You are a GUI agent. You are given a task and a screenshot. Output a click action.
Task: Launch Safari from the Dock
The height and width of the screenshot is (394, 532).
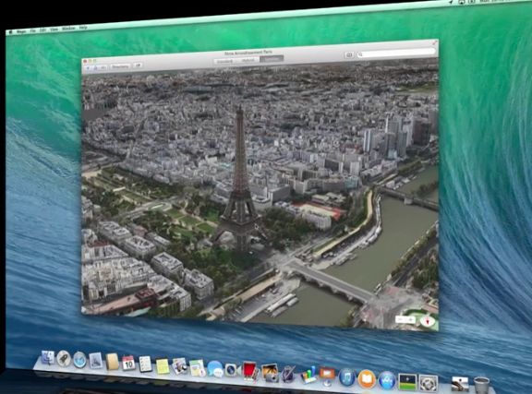click(79, 360)
